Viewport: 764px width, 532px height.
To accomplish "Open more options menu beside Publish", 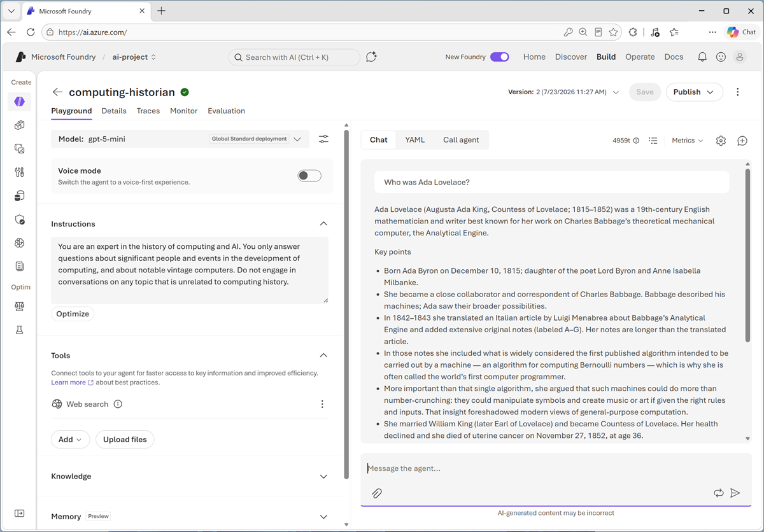I will [738, 92].
